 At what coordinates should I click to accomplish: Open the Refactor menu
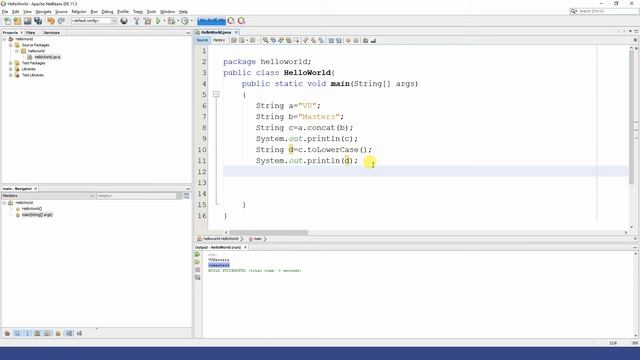[79, 11]
